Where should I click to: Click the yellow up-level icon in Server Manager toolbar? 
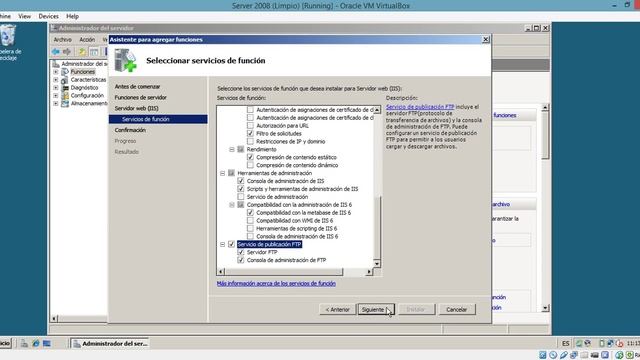[82, 52]
